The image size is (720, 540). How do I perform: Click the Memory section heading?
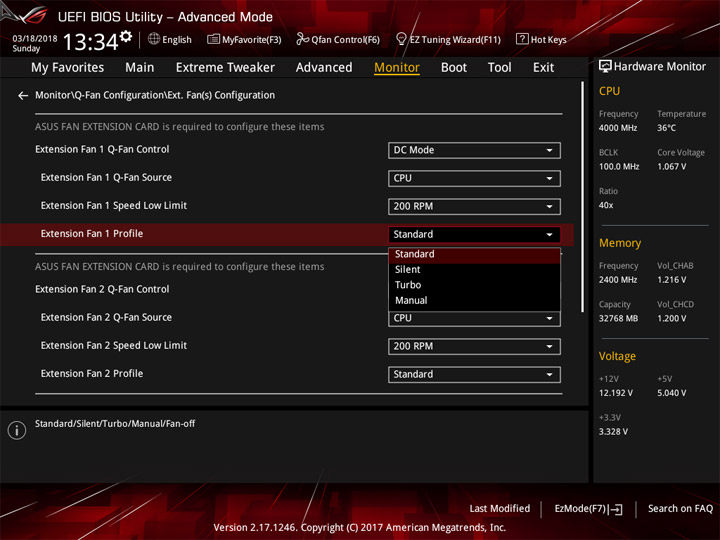(x=619, y=243)
